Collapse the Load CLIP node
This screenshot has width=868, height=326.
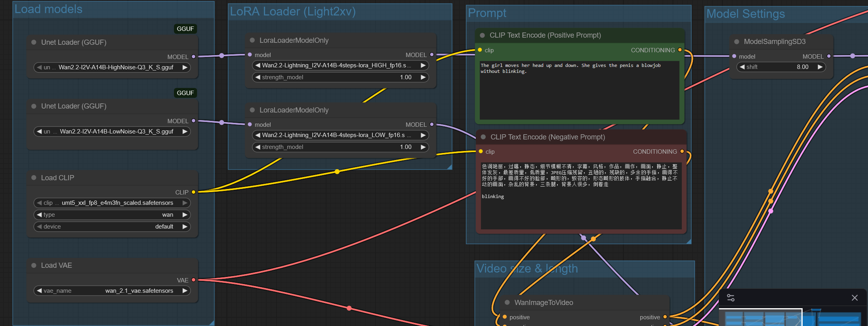(x=34, y=178)
